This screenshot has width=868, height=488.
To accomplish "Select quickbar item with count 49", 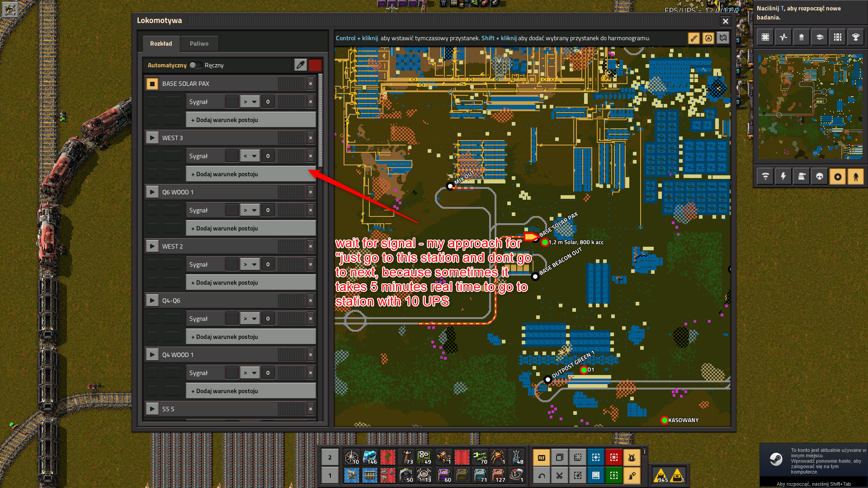I will coord(424,457).
